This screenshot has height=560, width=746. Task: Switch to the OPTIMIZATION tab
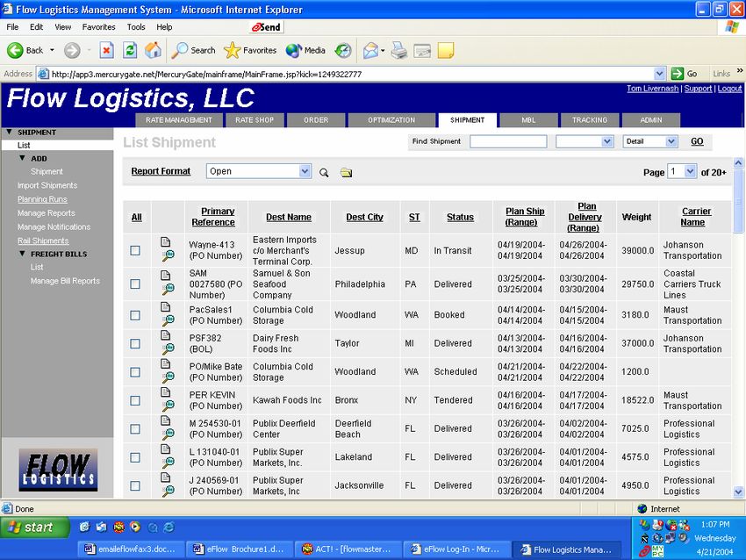click(391, 120)
